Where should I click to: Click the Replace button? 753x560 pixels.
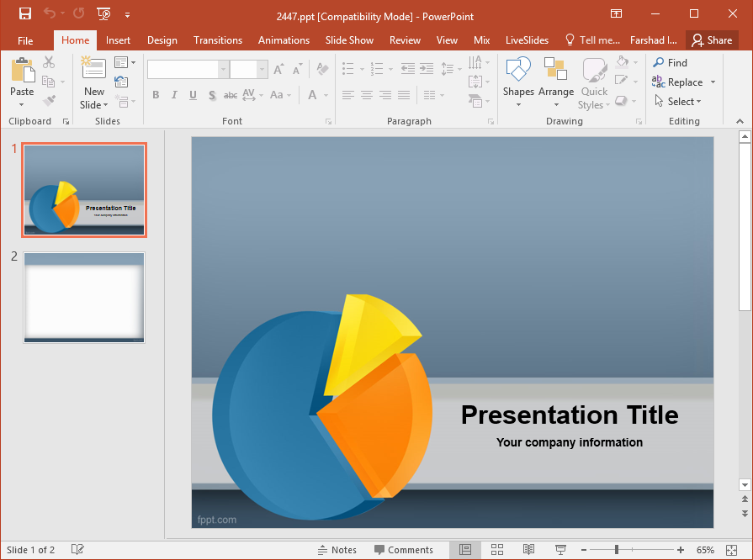677,82
